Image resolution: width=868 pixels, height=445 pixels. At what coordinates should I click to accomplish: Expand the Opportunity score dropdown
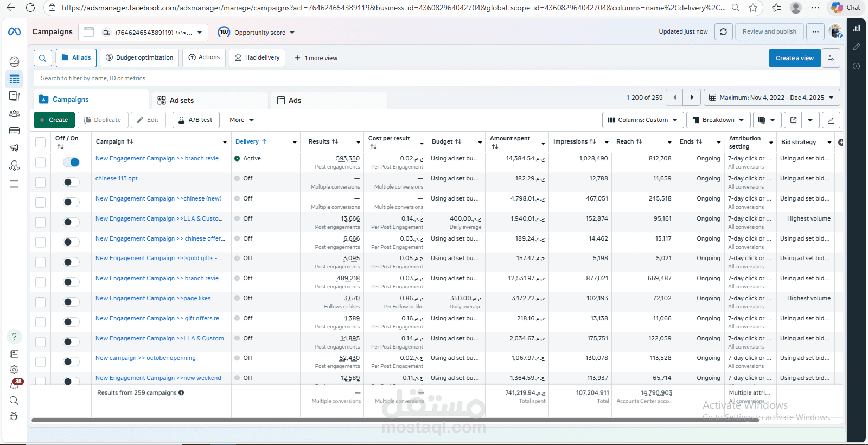pyautogui.click(x=257, y=33)
